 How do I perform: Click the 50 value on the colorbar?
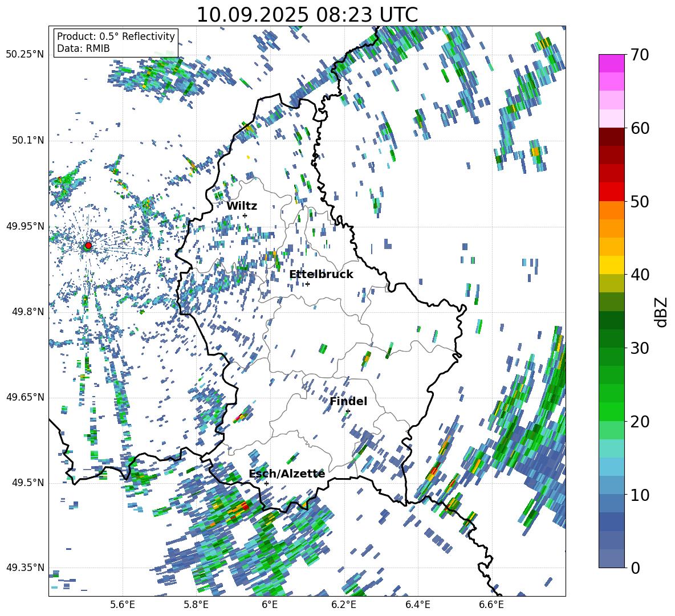[x=640, y=201]
